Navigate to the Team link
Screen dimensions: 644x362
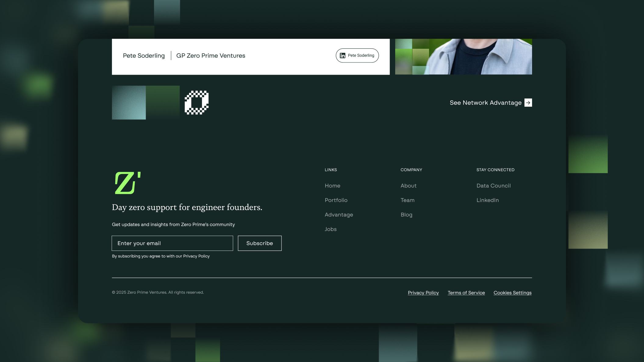coord(407,200)
